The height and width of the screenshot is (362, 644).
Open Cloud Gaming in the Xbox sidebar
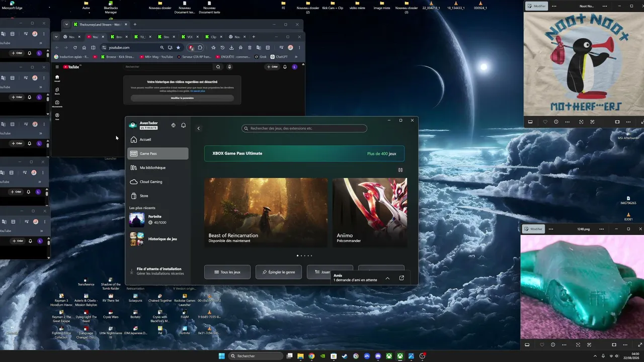coord(158,182)
